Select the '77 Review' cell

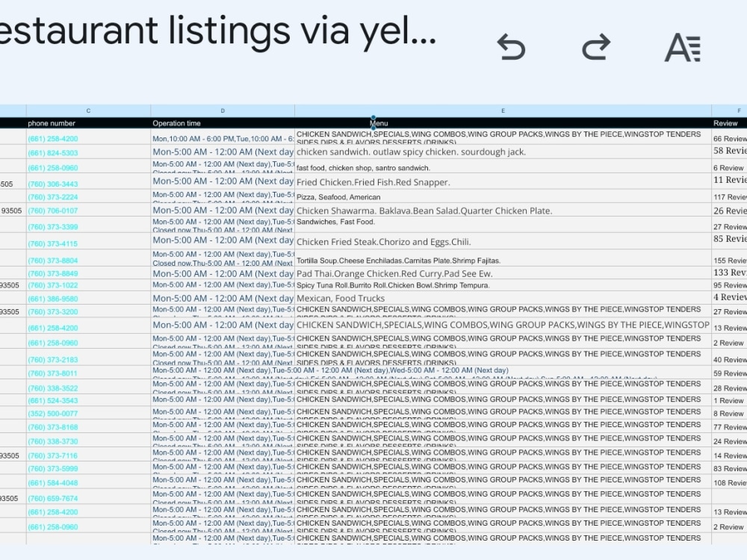point(729,426)
